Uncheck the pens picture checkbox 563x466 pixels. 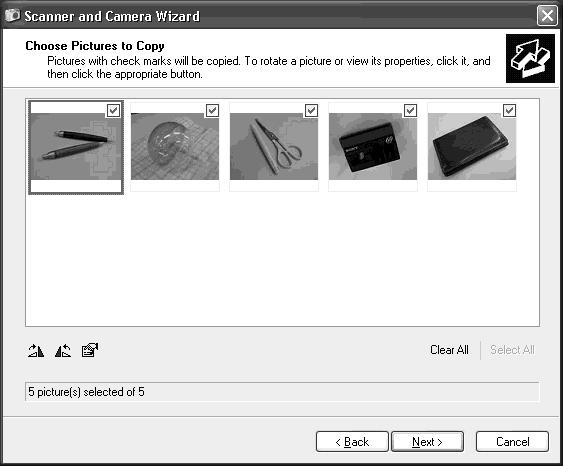tap(113, 110)
